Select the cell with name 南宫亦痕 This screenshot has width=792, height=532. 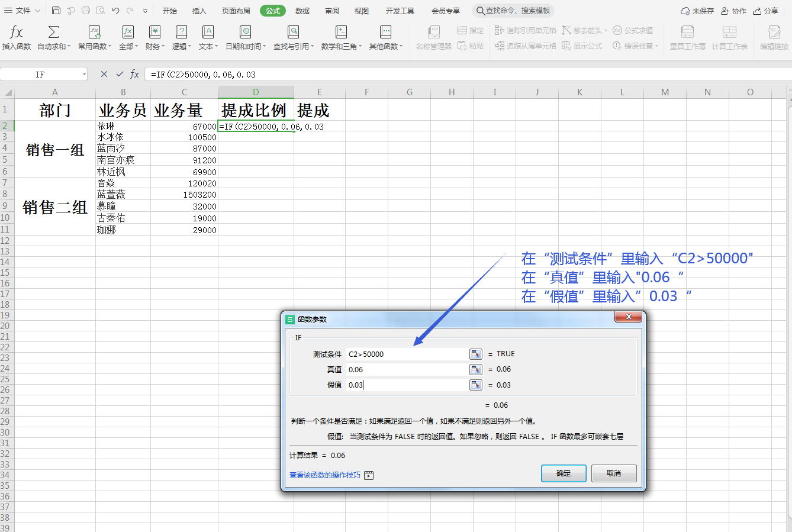123,160
